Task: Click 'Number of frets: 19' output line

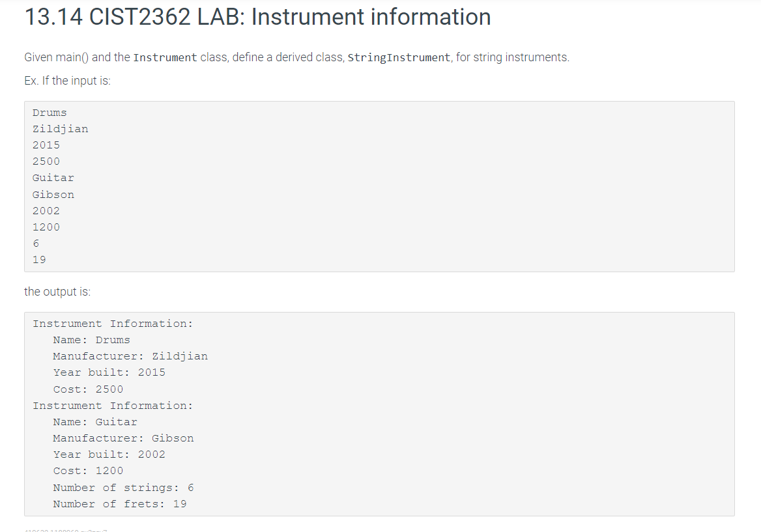Action: (x=120, y=504)
